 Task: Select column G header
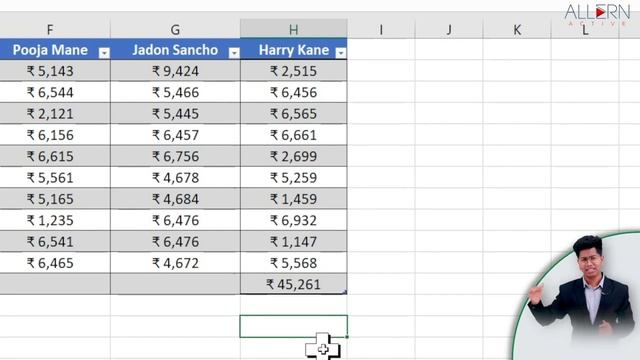pos(175,29)
